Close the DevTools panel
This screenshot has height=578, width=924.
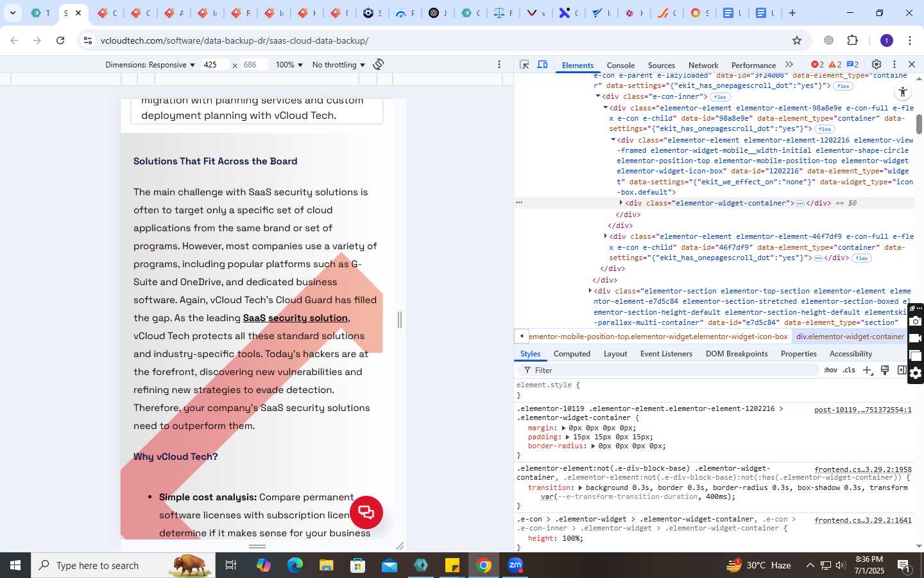(911, 64)
